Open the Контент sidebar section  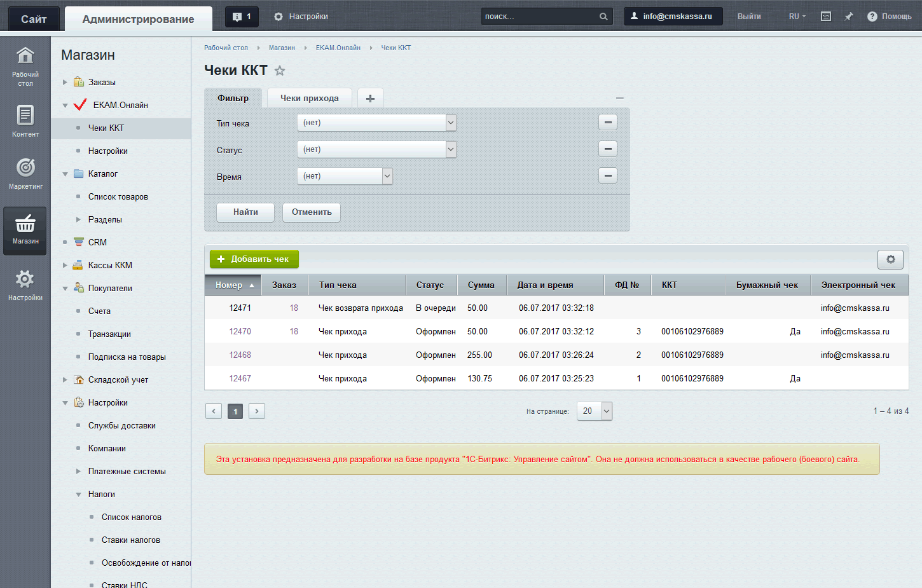(25, 121)
